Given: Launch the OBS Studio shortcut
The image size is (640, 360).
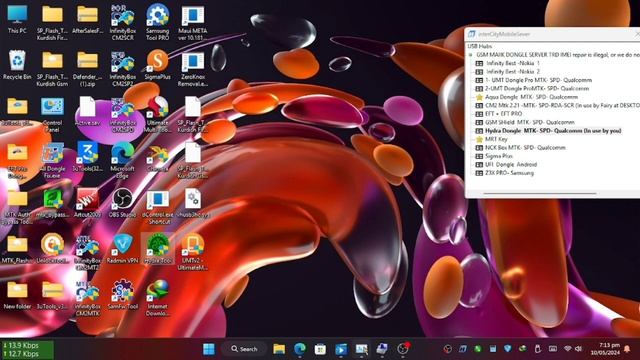Looking at the screenshot, I should click(x=122, y=203).
